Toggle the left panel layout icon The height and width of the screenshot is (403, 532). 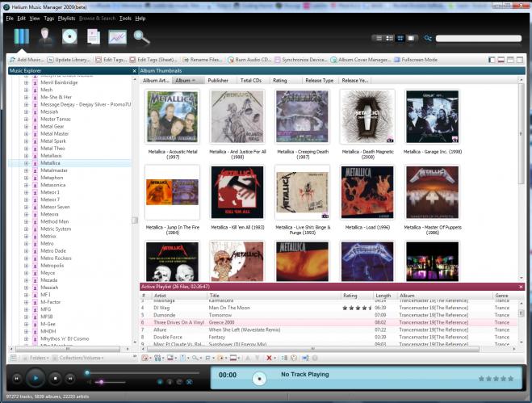(492, 60)
